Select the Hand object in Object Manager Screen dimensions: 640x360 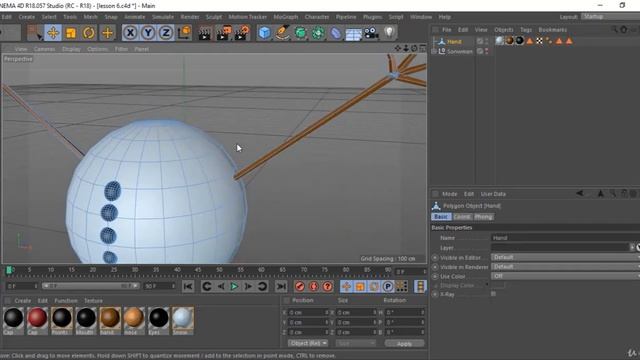click(x=454, y=42)
